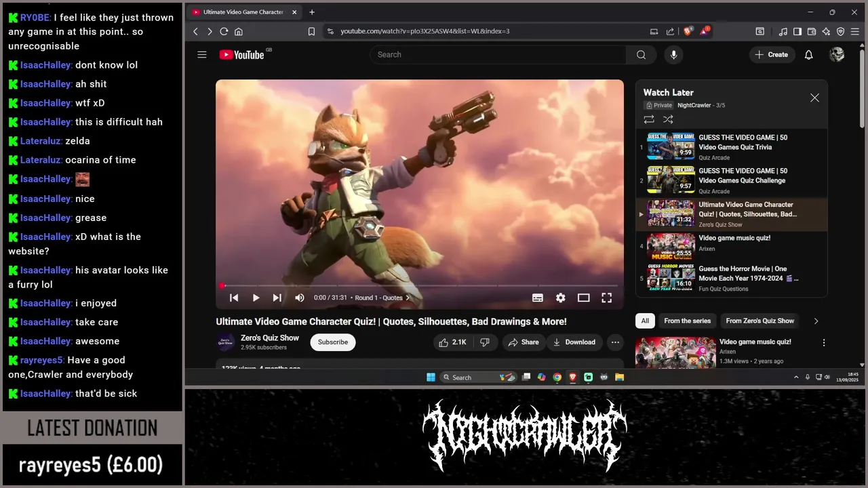Go back with browser back arrow
The height and width of the screenshot is (488, 868).
195,31
